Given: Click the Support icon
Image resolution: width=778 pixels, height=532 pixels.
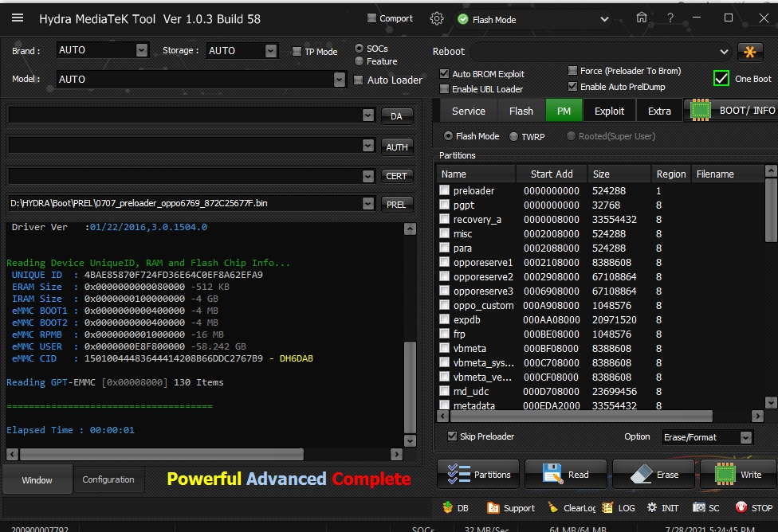Looking at the screenshot, I should click(x=493, y=507).
